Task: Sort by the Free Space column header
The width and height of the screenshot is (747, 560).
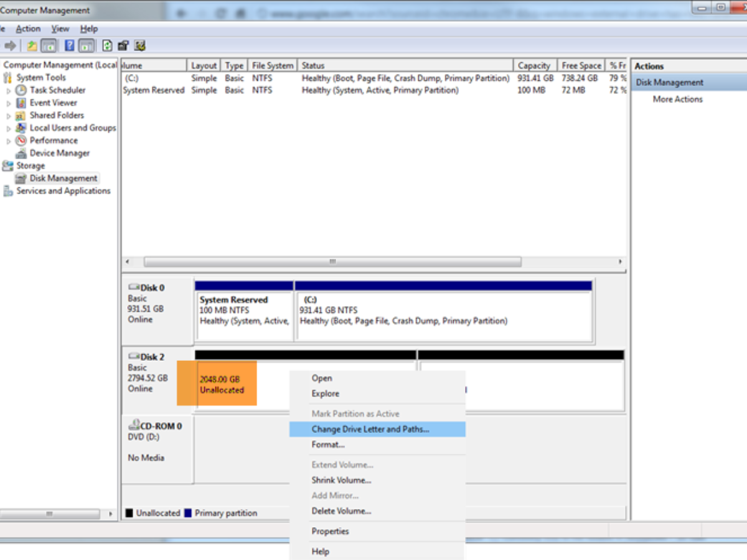Action: click(581, 65)
